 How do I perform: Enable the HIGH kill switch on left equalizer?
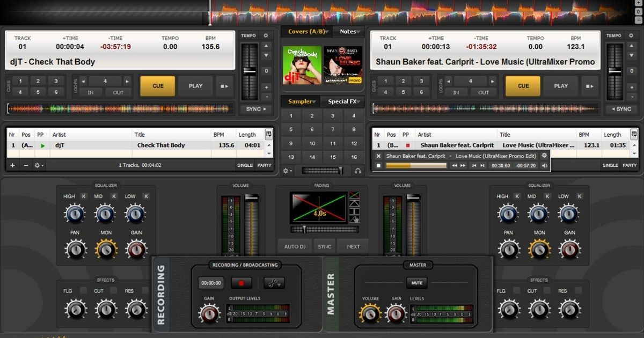click(84, 196)
